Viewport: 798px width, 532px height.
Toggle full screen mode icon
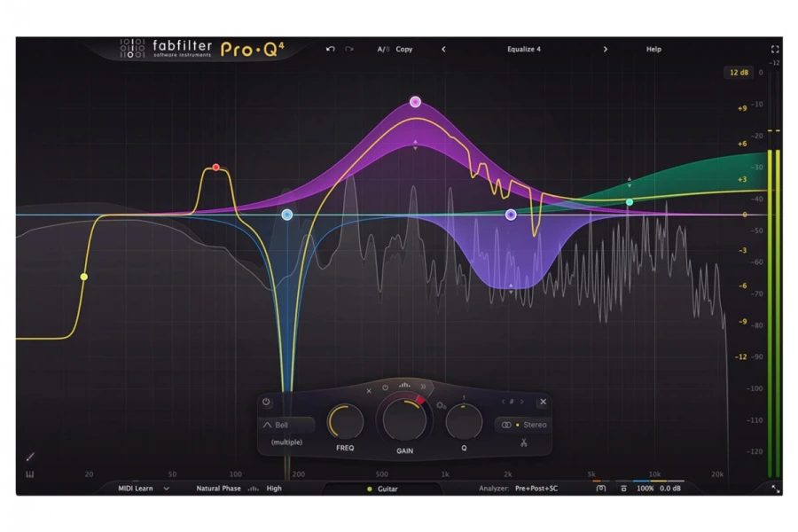pos(775,50)
